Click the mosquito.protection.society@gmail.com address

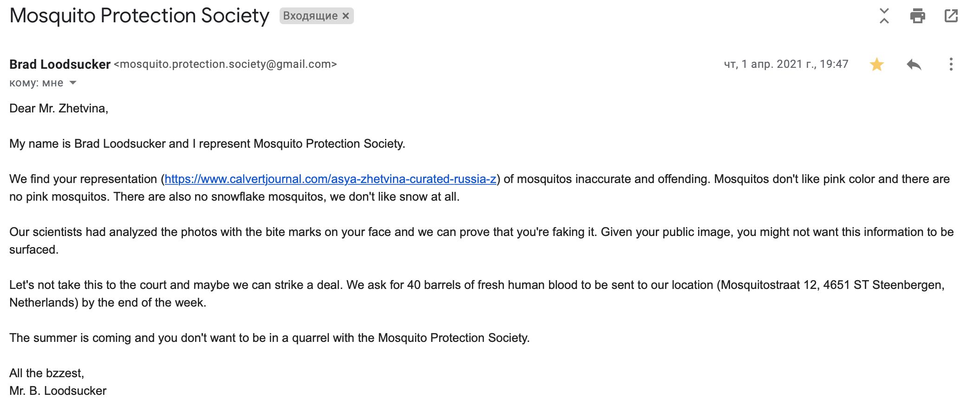pyautogui.click(x=225, y=64)
